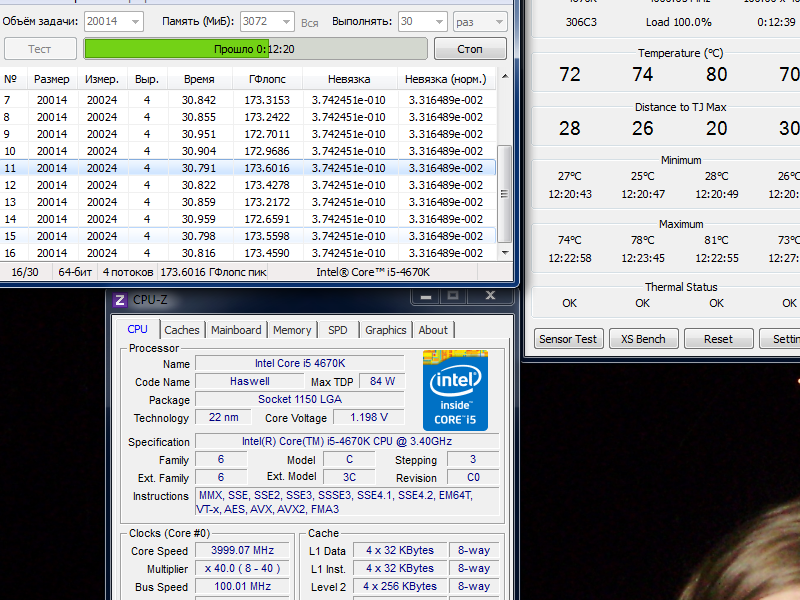Image resolution: width=800 pixels, height=600 pixels.
Task: Click the Время column header
Action: pyautogui.click(x=199, y=79)
